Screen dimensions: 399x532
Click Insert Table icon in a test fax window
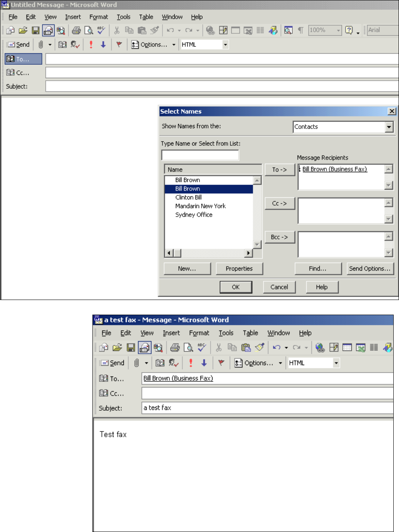347,347
